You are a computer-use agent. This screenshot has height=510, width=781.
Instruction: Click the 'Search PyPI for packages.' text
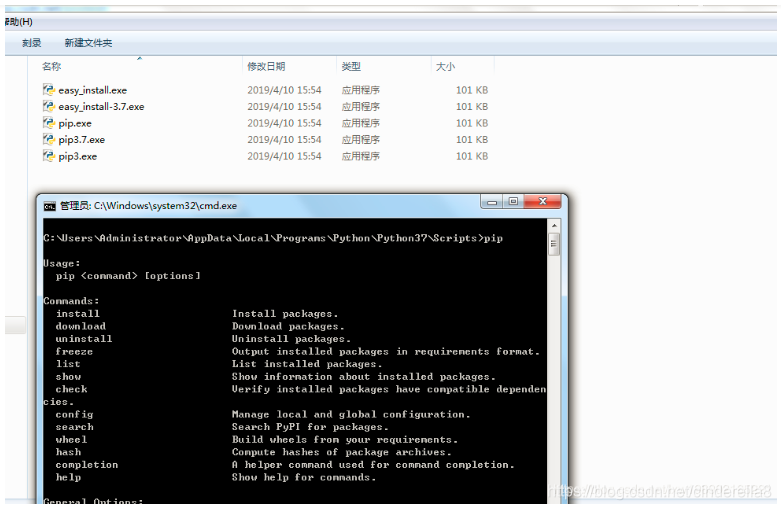pos(310,427)
